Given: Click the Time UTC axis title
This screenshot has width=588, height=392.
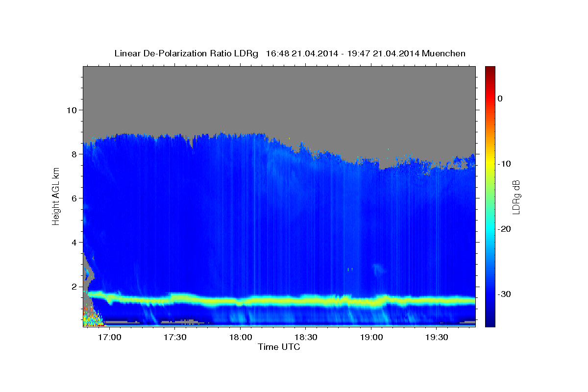Looking at the screenshot, I should tap(279, 347).
